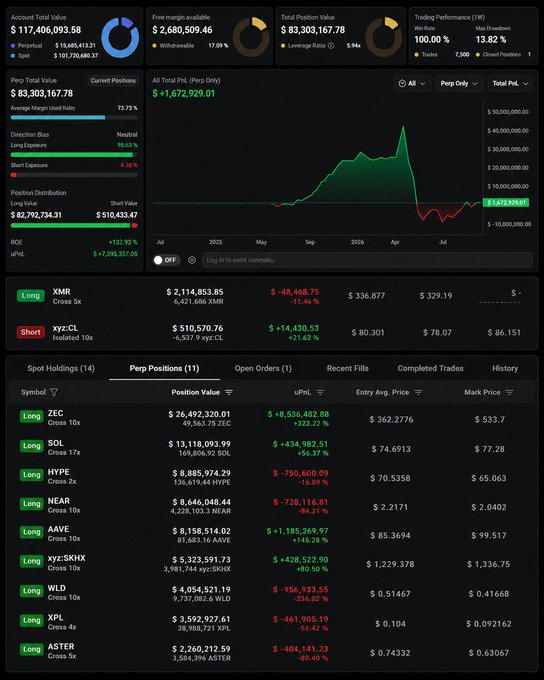Open the All time range dropdown
The height and width of the screenshot is (680, 544).
pyautogui.click(x=412, y=83)
